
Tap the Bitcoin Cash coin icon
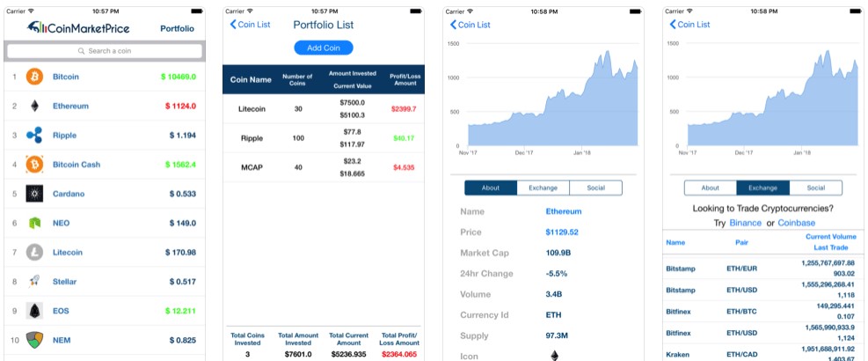pyautogui.click(x=34, y=165)
